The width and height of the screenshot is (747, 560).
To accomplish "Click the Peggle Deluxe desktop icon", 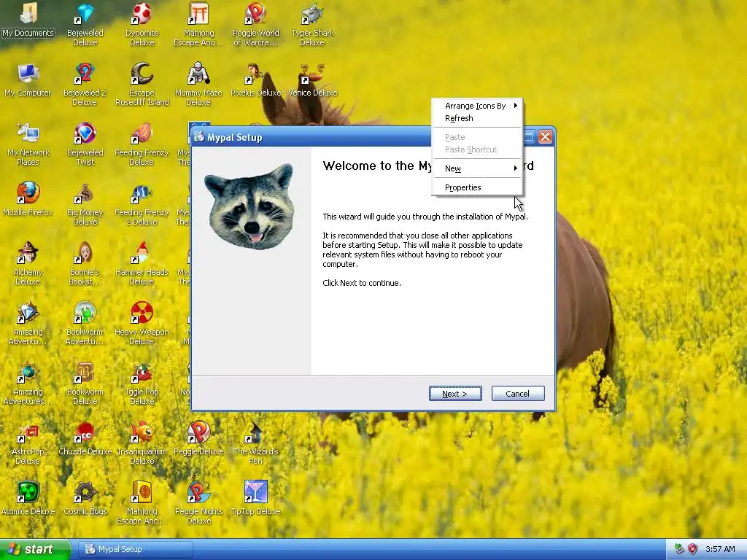I will tap(198, 438).
